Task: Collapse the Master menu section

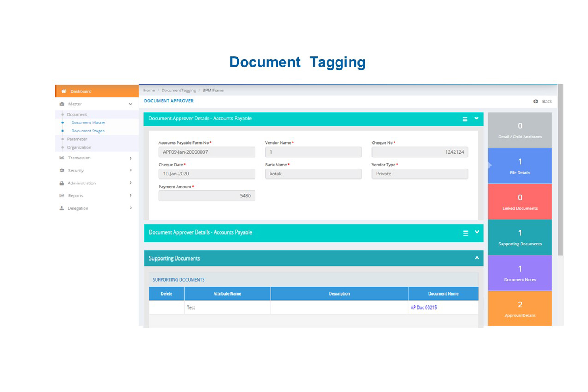Action: 130,104
